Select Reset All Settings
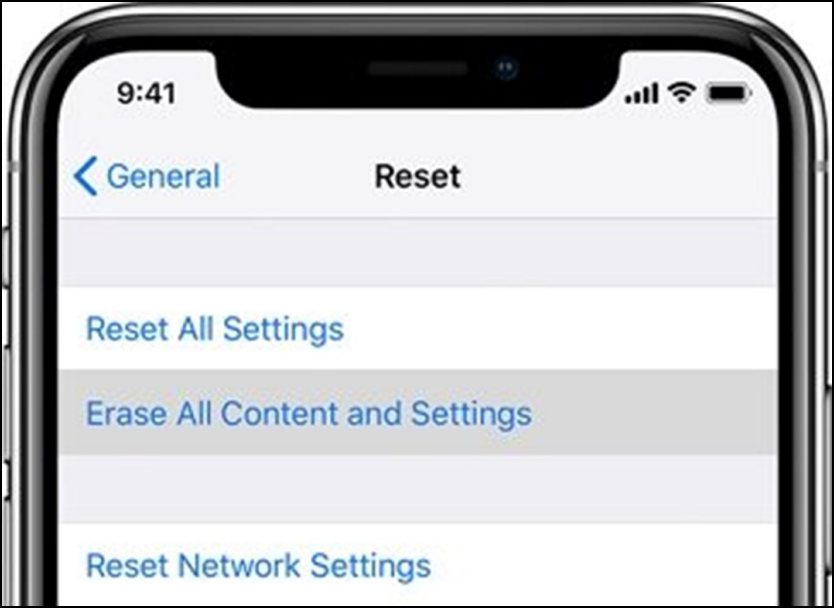This screenshot has width=836, height=610. pos(215,328)
